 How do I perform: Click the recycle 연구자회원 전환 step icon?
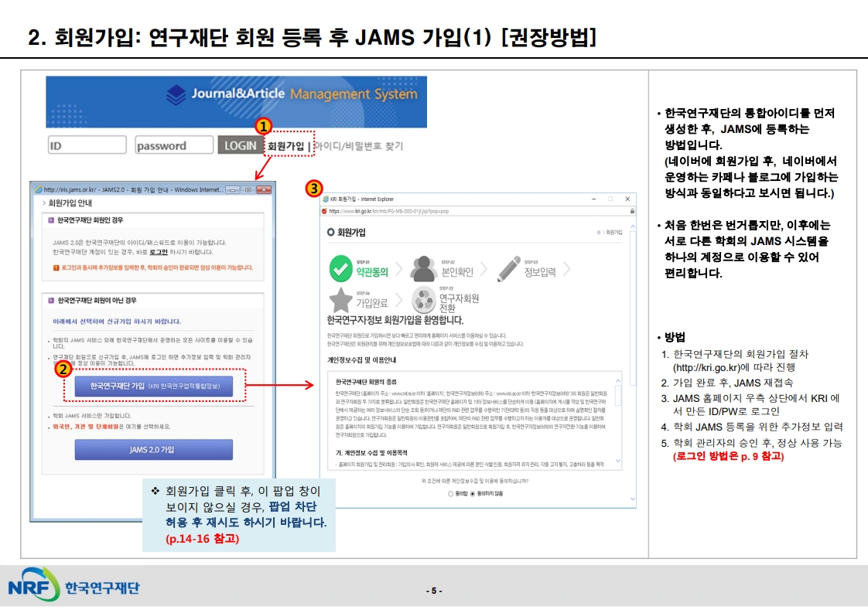tap(424, 300)
